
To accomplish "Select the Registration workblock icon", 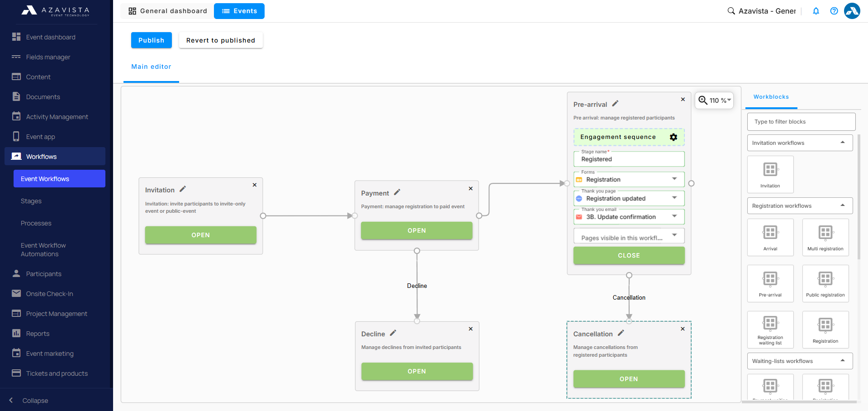I will (x=825, y=330).
